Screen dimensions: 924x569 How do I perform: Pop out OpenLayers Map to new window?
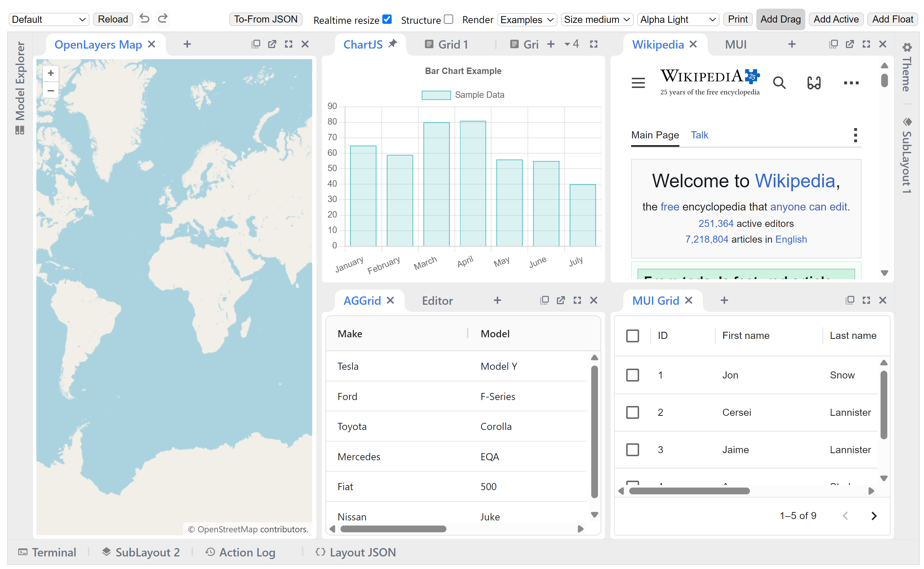click(x=272, y=44)
